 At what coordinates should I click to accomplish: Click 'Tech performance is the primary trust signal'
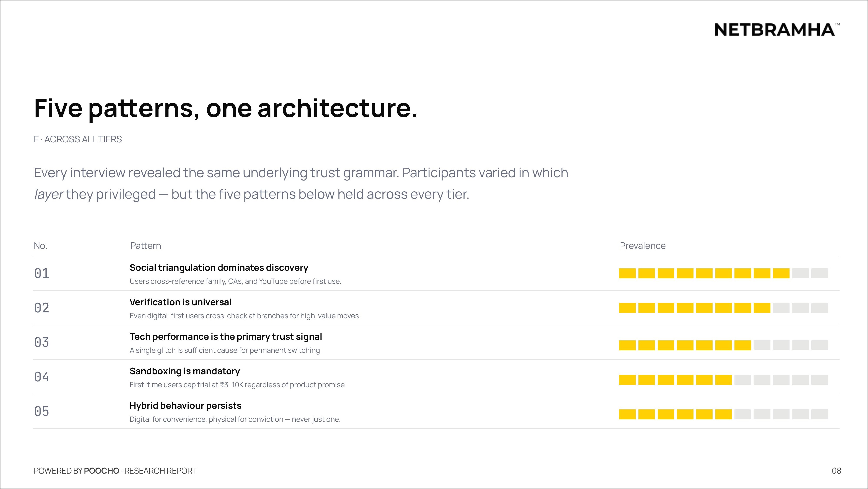[226, 336]
